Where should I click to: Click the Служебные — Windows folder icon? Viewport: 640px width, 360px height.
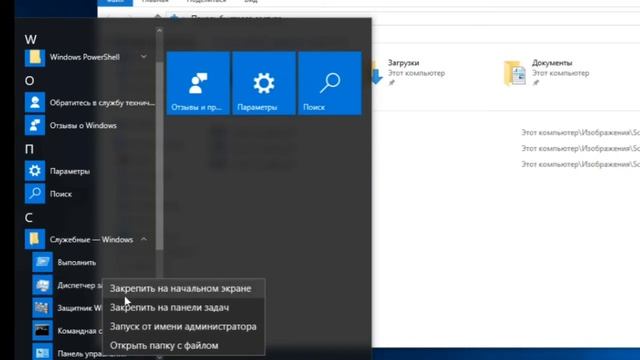(35, 240)
